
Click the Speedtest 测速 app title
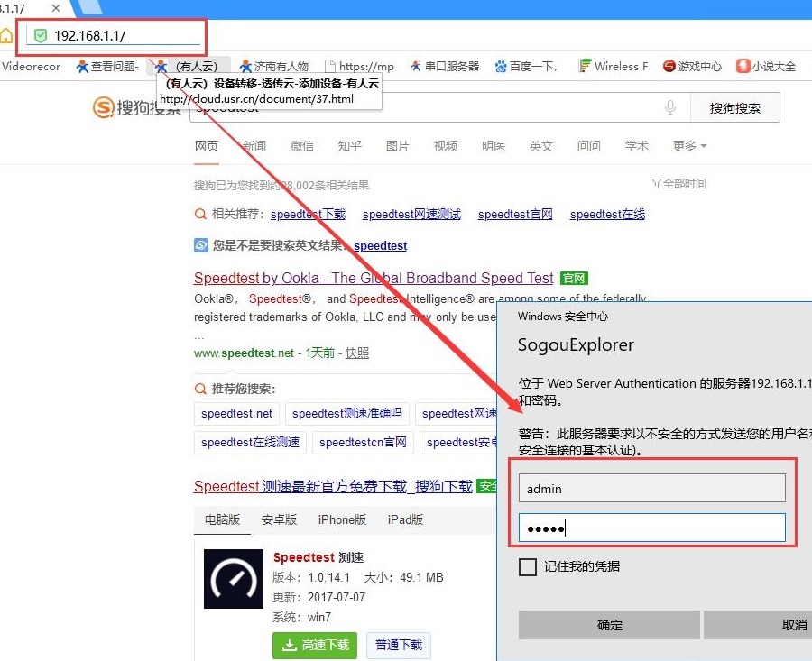pyautogui.click(x=318, y=557)
